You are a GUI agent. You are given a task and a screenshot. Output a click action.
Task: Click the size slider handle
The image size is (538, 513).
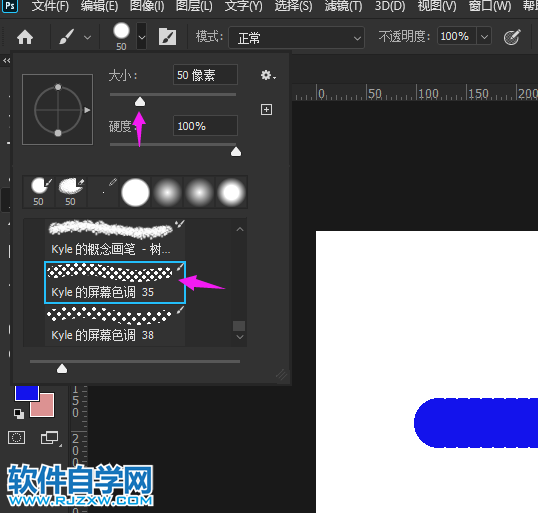tap(140, 102)
